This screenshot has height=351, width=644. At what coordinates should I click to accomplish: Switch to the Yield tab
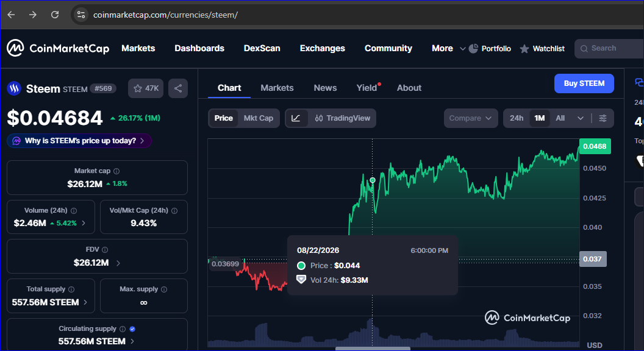pyautogui.click(x=367, y=88)
